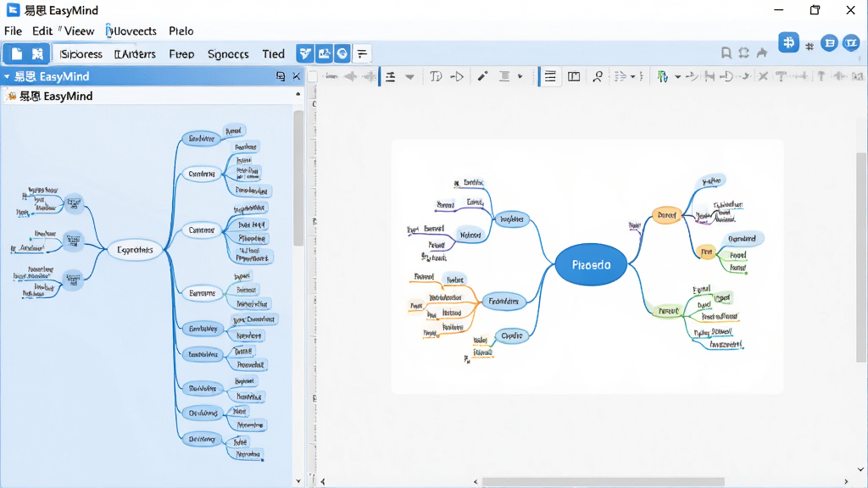Click the green and blue color tool icon
The width and height of the screenshot is (868, 488).
[663, 76]
